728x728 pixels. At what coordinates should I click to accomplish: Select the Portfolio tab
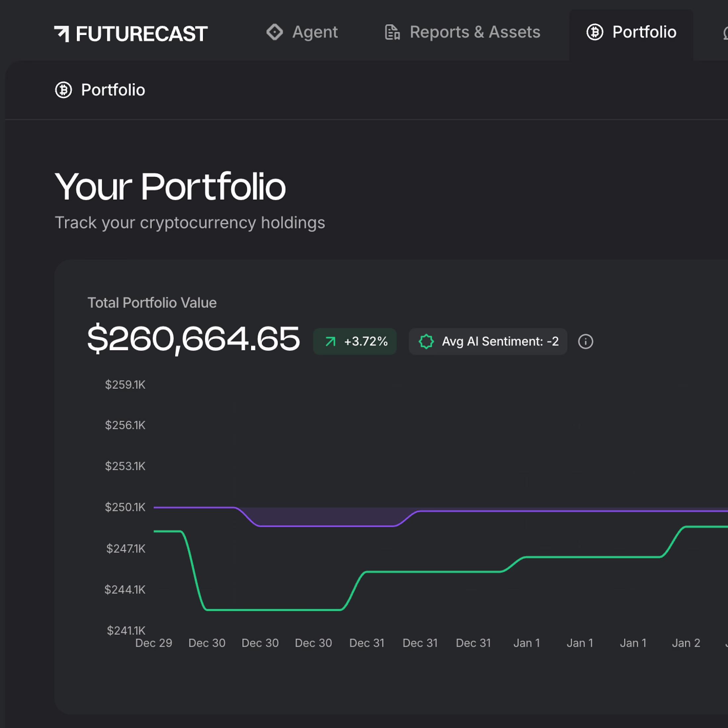(x=644, y=32)
